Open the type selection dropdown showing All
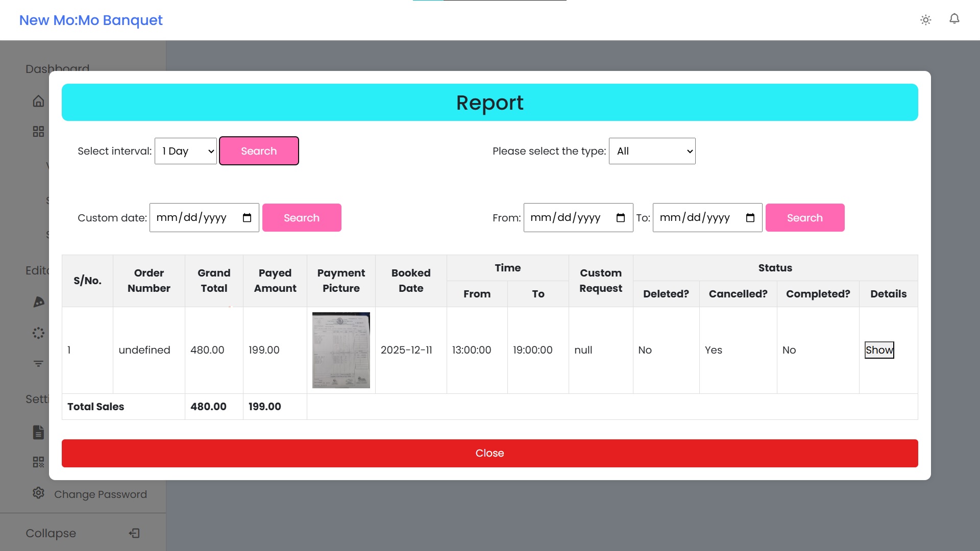Image resolution: width=980 pixels, height=551 pixels. (x=652, y=151)
